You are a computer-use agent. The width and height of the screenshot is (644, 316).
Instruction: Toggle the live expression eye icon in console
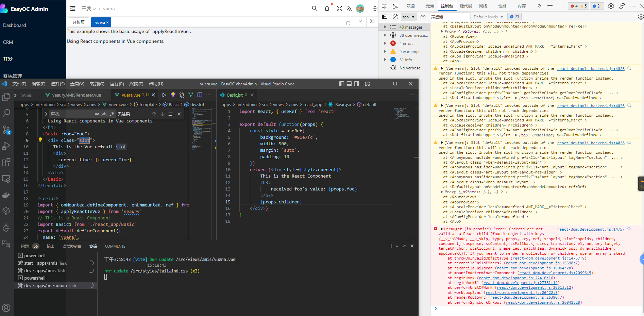(423, 16)
